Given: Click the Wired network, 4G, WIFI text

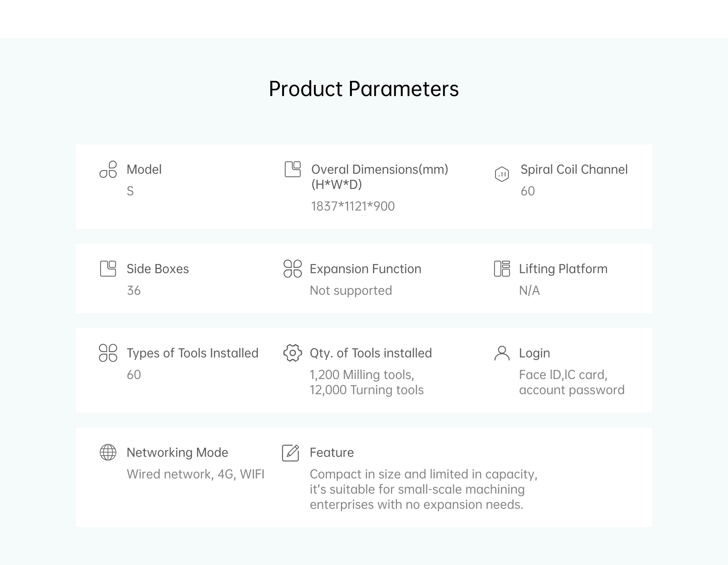Looking at the screenshot, I should pos(195,474).
